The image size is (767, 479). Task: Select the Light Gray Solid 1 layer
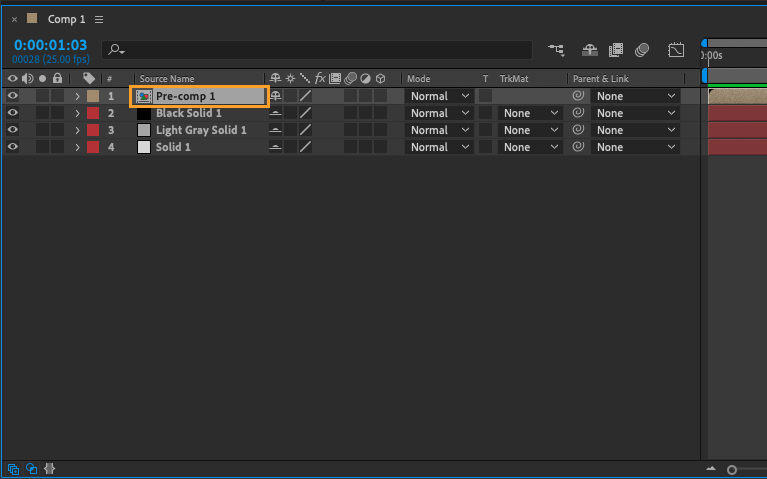[x=201, y=130]
